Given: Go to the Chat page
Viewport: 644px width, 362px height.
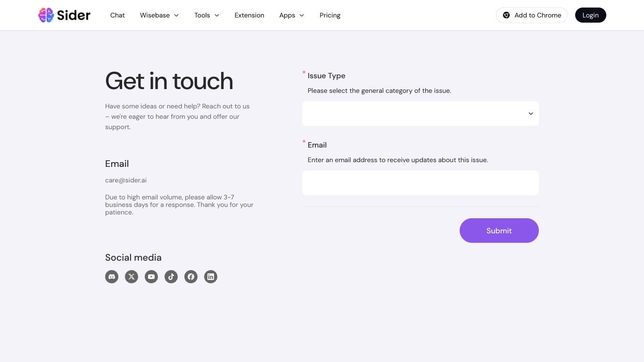Looking at the screenshot, I should [117, 15].
